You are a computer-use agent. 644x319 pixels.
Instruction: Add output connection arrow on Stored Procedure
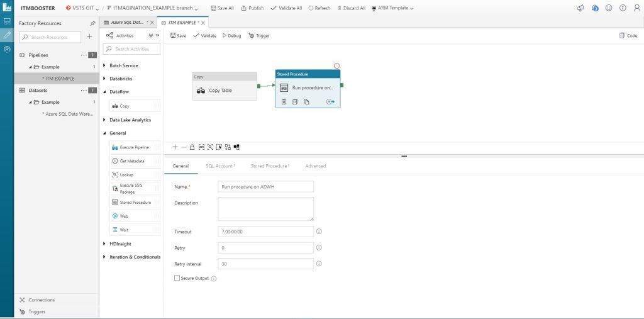click(x=331, y=101)
